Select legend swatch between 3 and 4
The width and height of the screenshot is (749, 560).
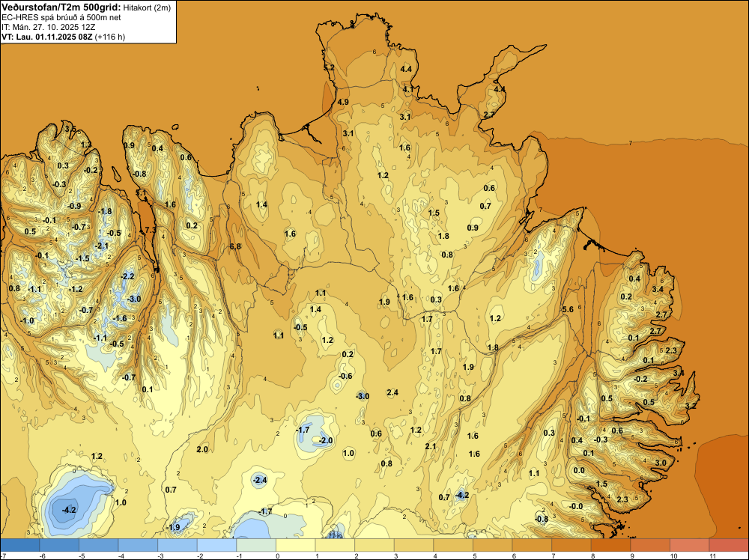[x=413, y=545]
